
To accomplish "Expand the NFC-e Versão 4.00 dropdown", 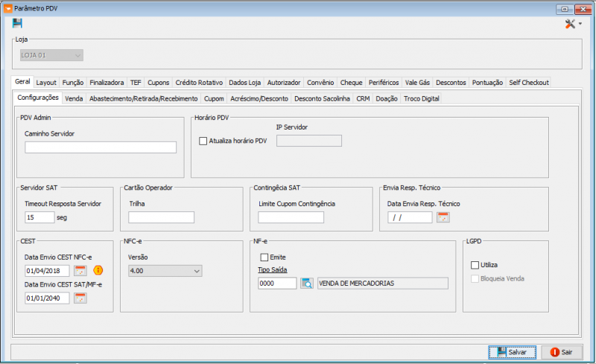I will coord(165,271).
